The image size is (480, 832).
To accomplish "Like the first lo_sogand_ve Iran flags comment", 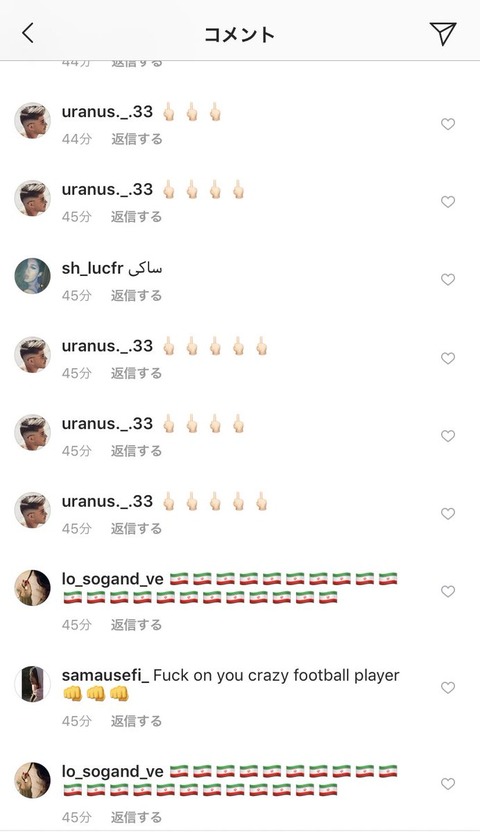I will (448, 592).
